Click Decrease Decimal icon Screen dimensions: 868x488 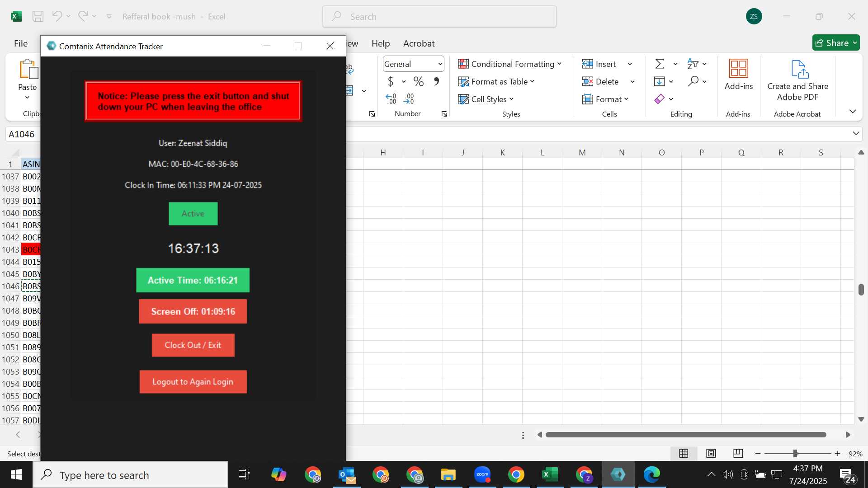409,99
